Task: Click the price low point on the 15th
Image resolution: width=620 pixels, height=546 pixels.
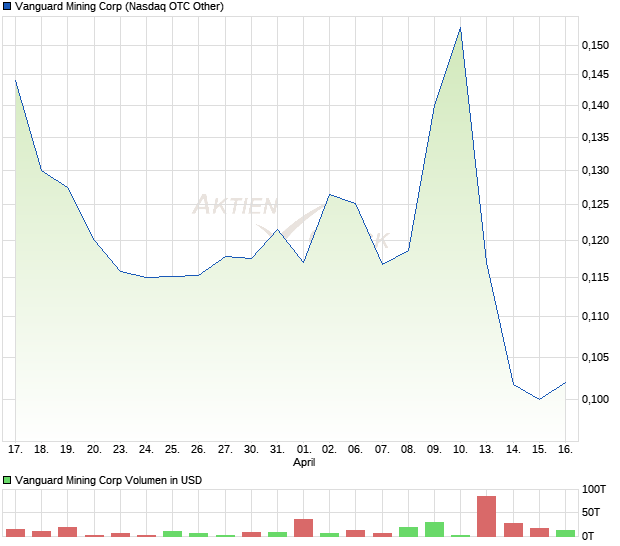Action: 539,399
